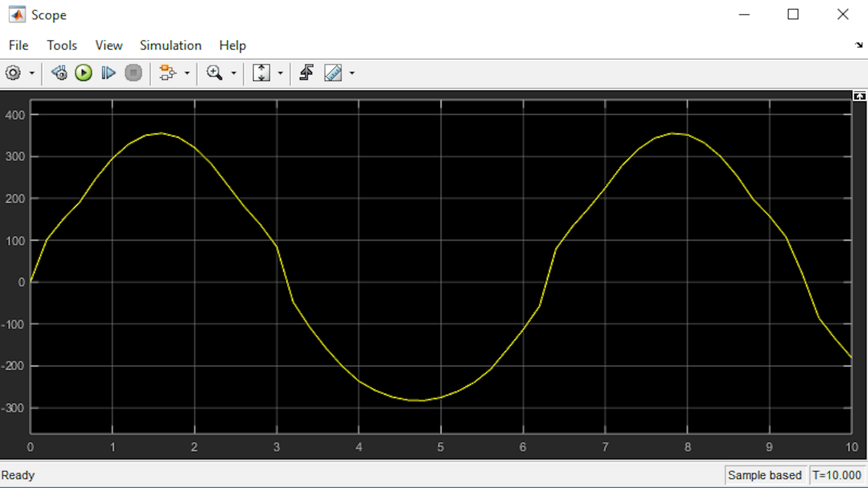Click the gray Stop simulation button
This screenshot has height=488, width=868.
tap(133, 73)
